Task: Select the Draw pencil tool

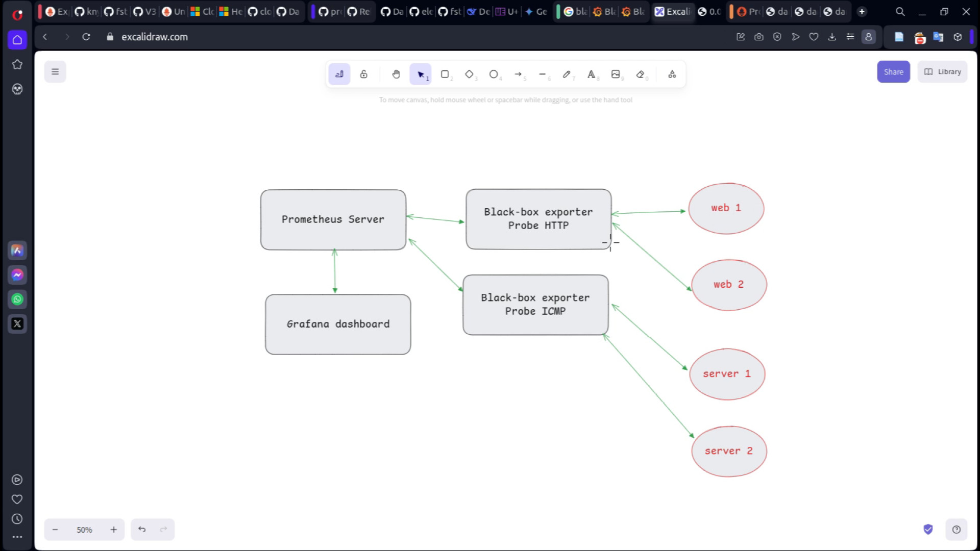Action: click(567, 74)
